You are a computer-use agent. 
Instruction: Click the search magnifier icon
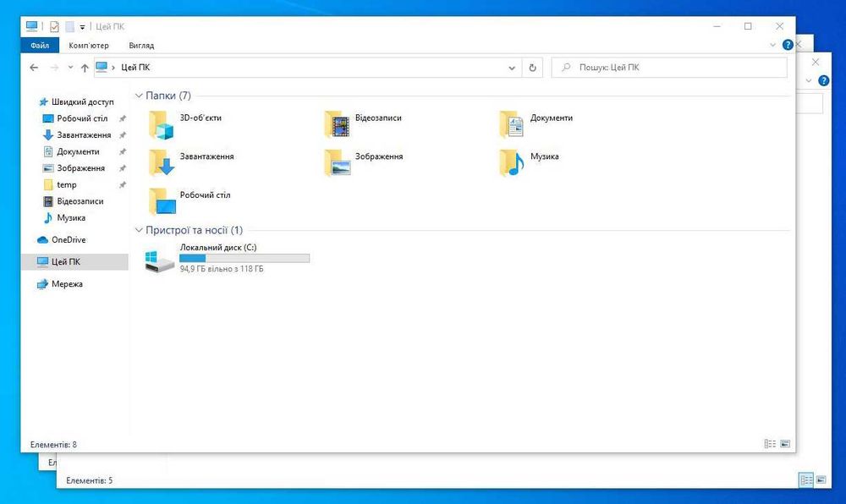click(x=566, y=68)
